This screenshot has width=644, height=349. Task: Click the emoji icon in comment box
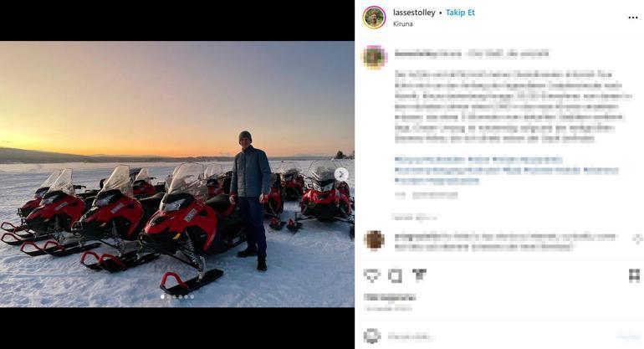372,336
